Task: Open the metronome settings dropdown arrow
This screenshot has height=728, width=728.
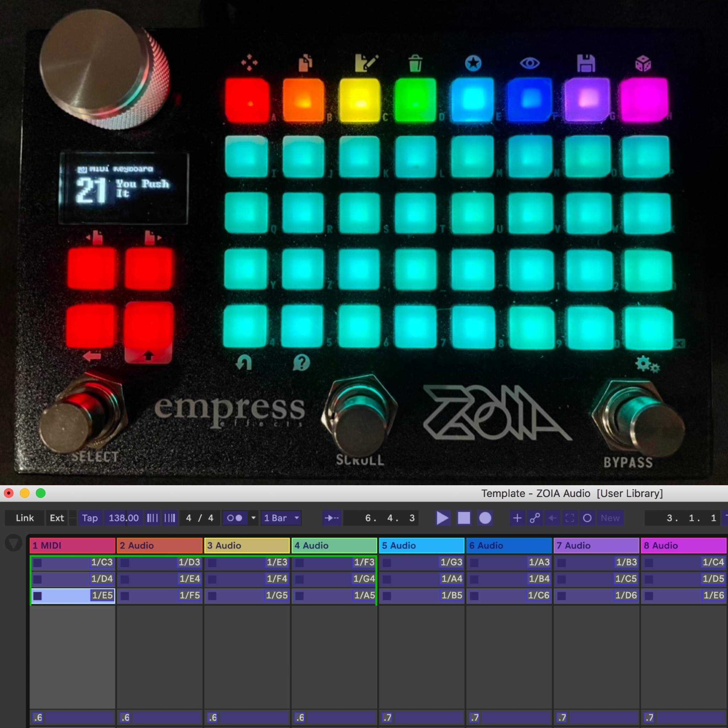Action: pos(253,518)
